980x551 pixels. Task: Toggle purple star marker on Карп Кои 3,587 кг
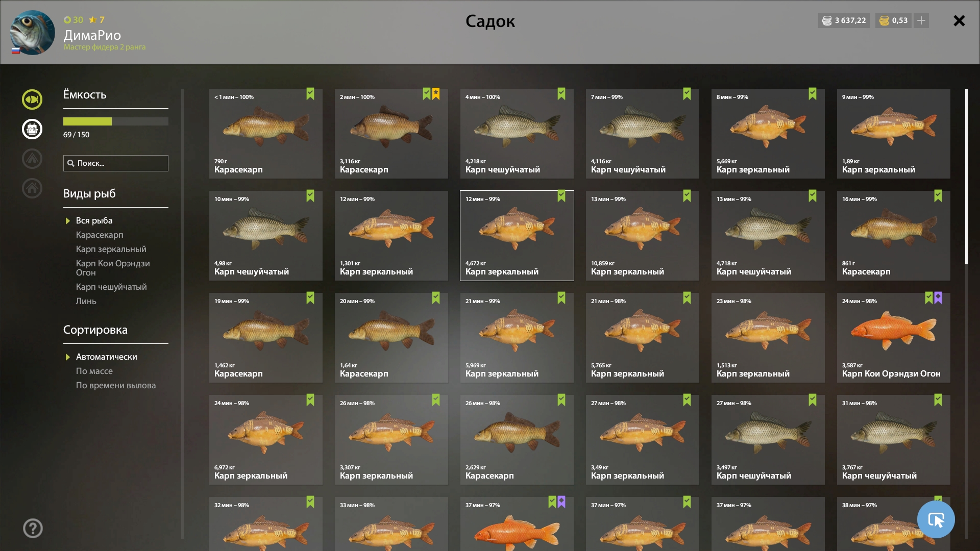pos(938,298)
